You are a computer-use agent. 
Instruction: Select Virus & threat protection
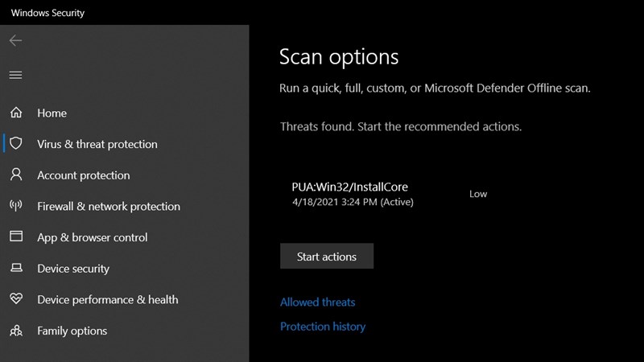(x=97, y=144)
